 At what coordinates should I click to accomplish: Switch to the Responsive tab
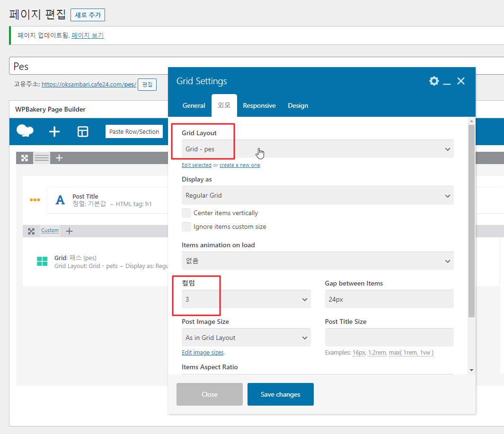coord(259,105)
